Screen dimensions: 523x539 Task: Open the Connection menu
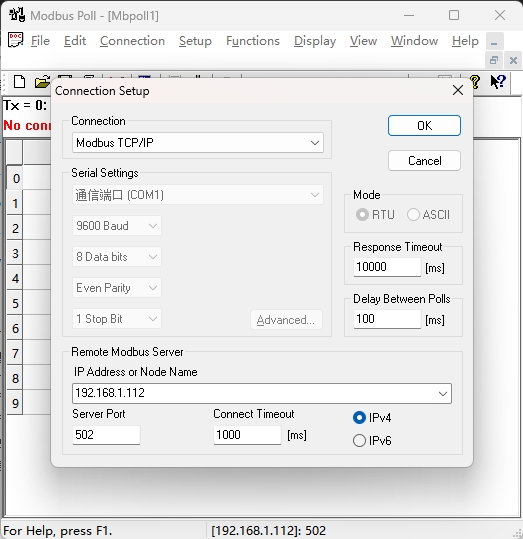pyautogui.click(x=132, y=41)
